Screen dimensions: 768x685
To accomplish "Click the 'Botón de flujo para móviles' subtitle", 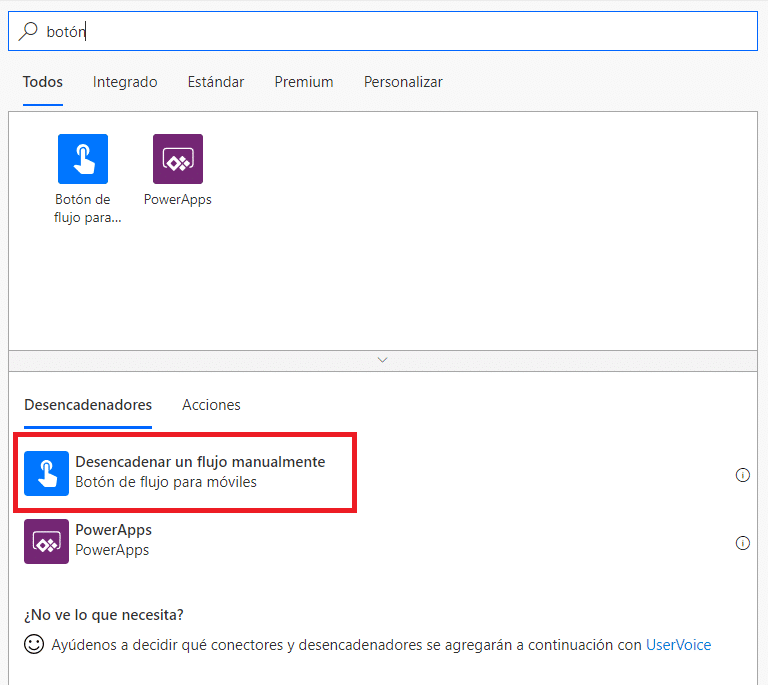I will pos(166,482).
